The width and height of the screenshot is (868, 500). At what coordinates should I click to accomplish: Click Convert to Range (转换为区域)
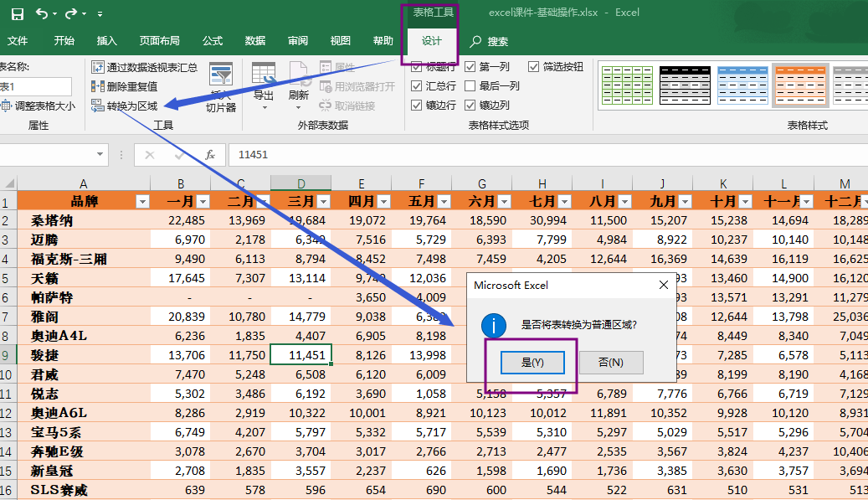coord(125,106)
